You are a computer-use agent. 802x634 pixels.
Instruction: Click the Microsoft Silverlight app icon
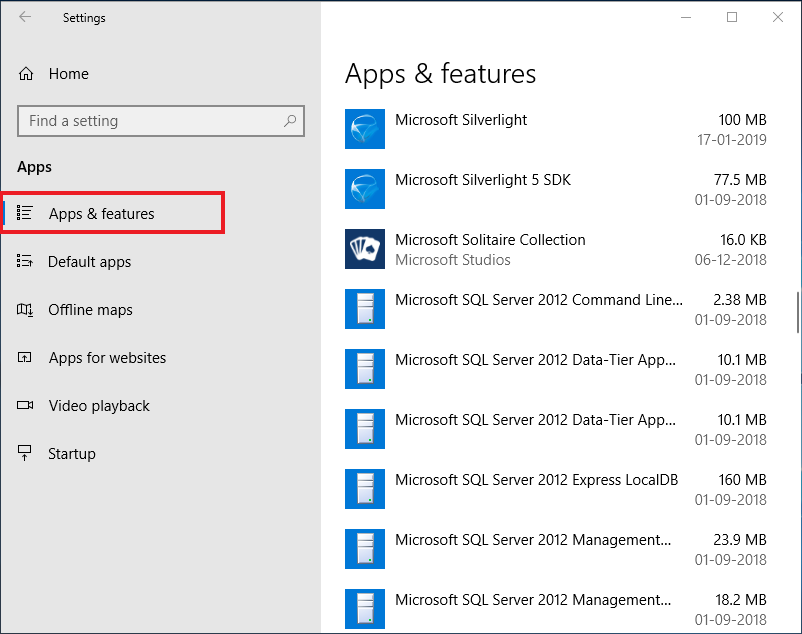pos(365,129)
